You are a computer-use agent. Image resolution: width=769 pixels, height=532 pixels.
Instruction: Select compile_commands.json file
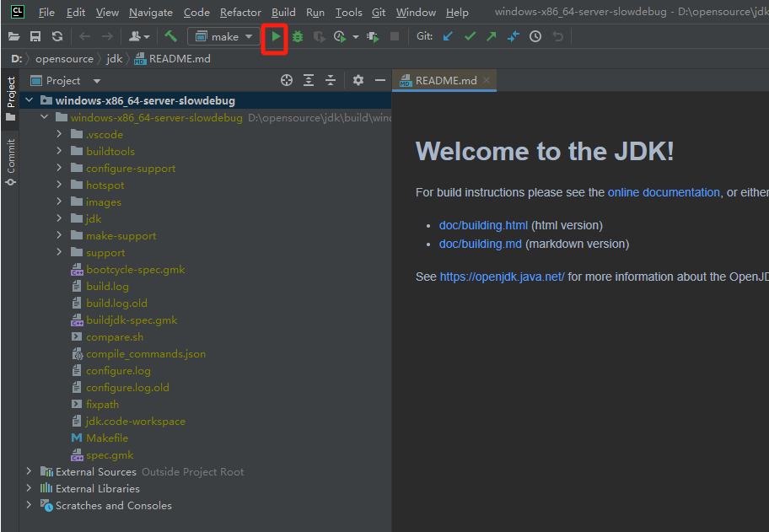click(146, 353)
